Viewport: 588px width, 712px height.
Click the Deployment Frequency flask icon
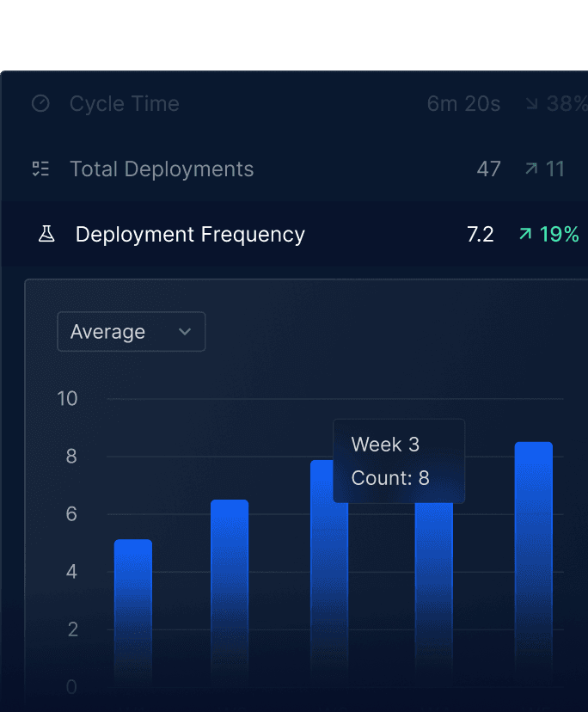click(46, 234)
